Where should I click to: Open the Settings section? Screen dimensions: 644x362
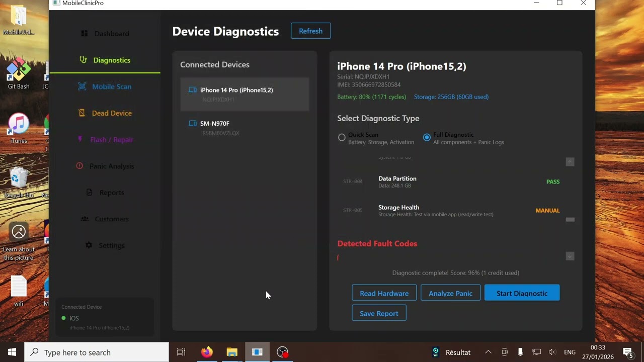(x=105, y=245)
